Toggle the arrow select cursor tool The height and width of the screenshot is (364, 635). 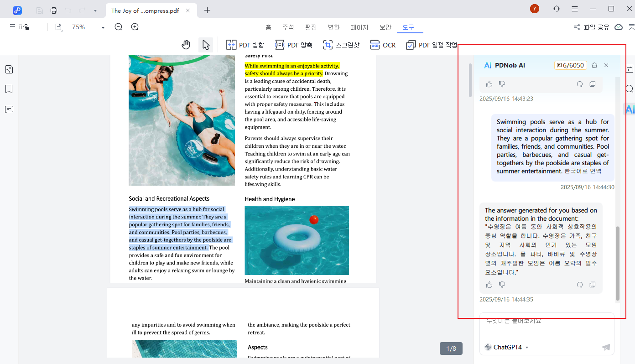click(x=206, y=45)
